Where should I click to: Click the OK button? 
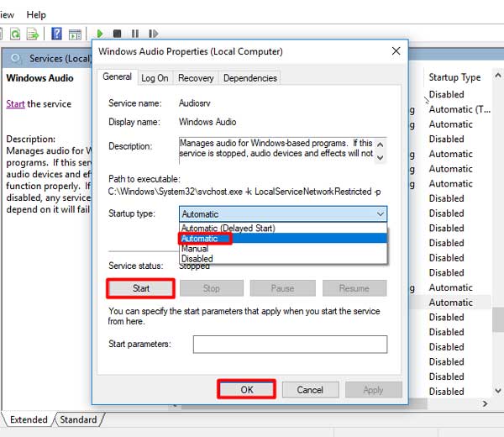pos(246,390)
